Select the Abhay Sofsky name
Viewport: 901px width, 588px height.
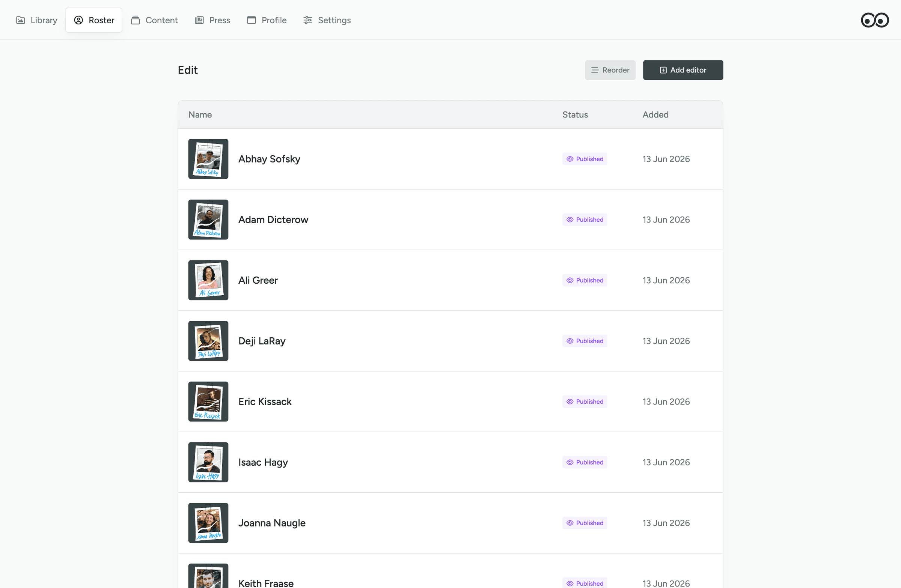pyautogui.click(x=269, y=159)
